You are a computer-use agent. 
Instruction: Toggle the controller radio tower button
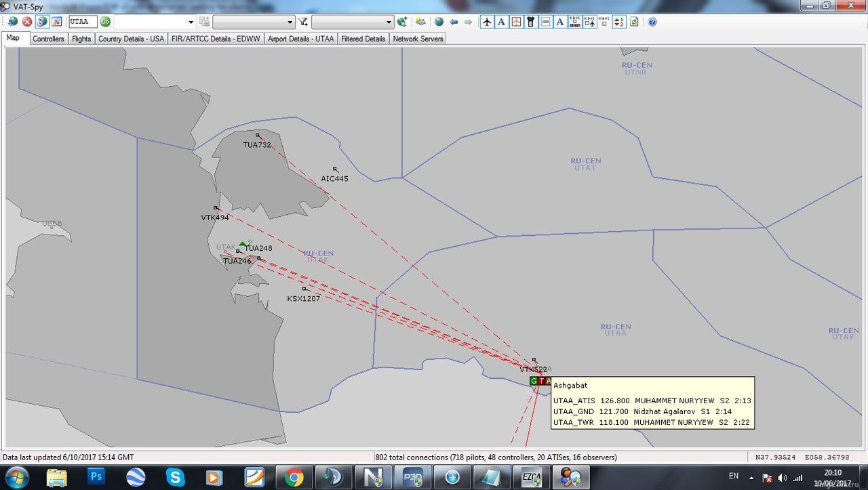click(x=531, y=22)
